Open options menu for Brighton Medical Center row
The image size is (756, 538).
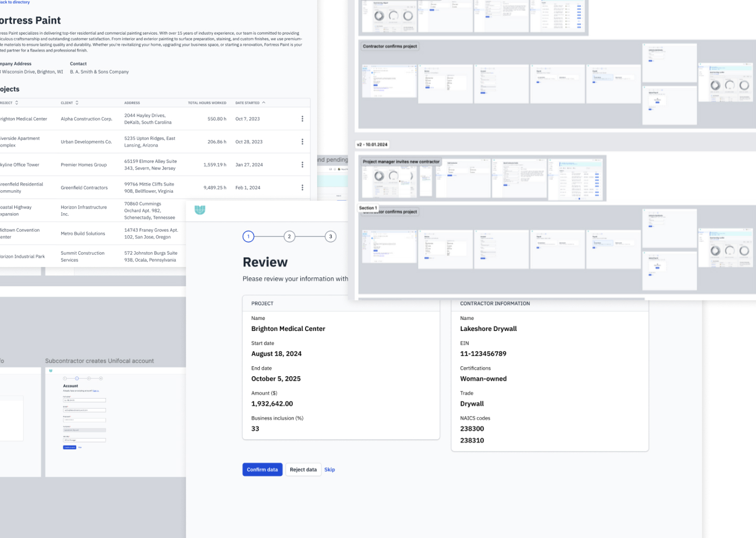(x=302, y=119)
